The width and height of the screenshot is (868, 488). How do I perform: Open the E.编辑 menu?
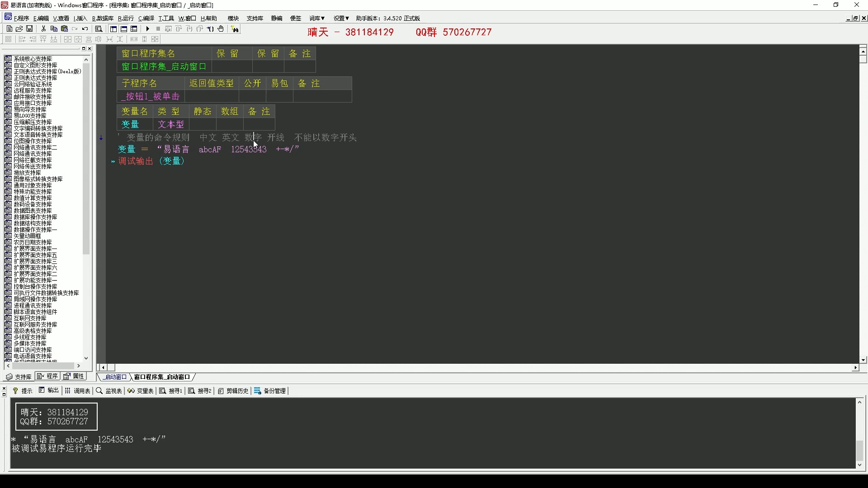coord(41,18)
